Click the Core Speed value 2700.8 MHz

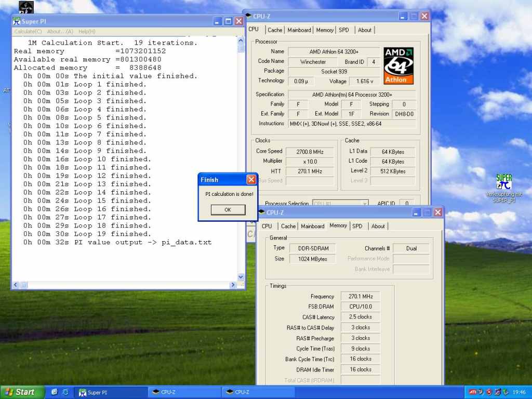pos(310,152)
